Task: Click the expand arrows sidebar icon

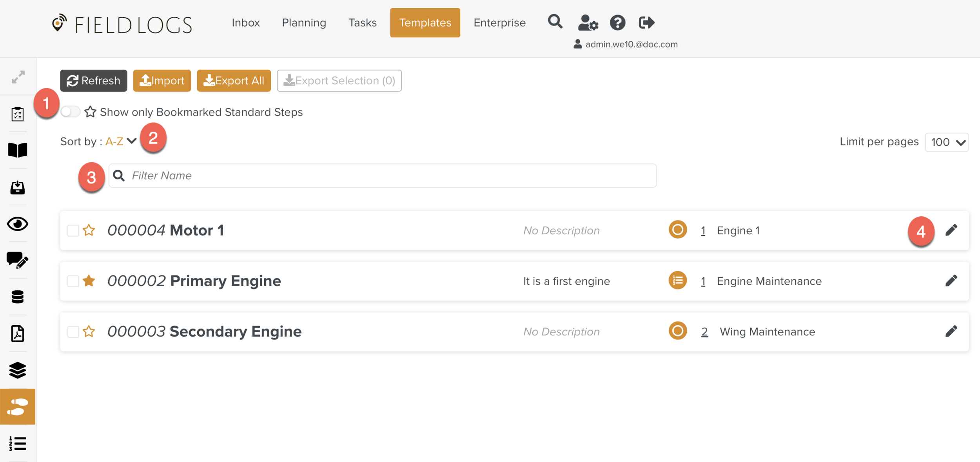Action: 18,77
